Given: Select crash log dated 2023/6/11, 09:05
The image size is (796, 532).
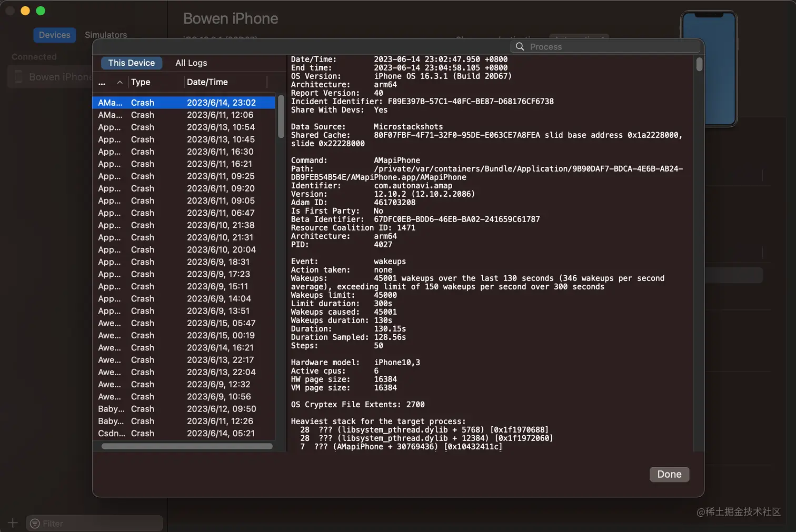Looking at the screenshot, I should point(184,200).
